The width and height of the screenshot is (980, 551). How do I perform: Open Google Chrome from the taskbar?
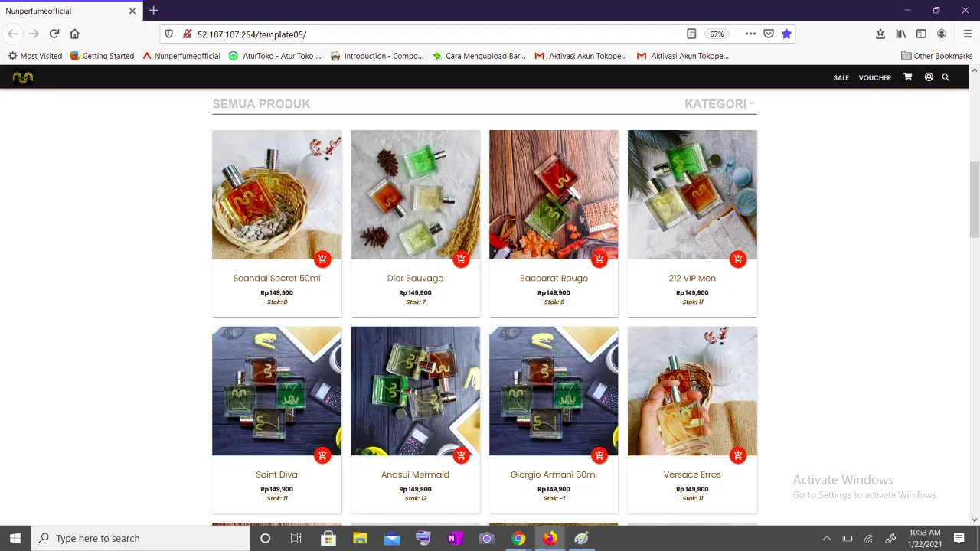click(518, 538)
